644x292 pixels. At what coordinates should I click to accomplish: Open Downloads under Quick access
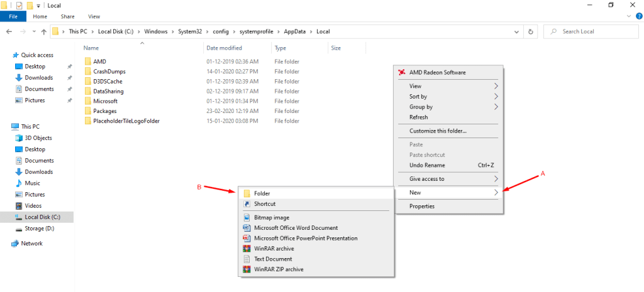38,77
